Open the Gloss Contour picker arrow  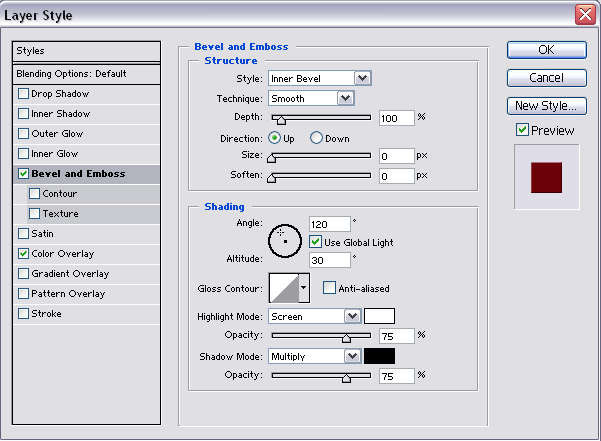click(303, 288)
